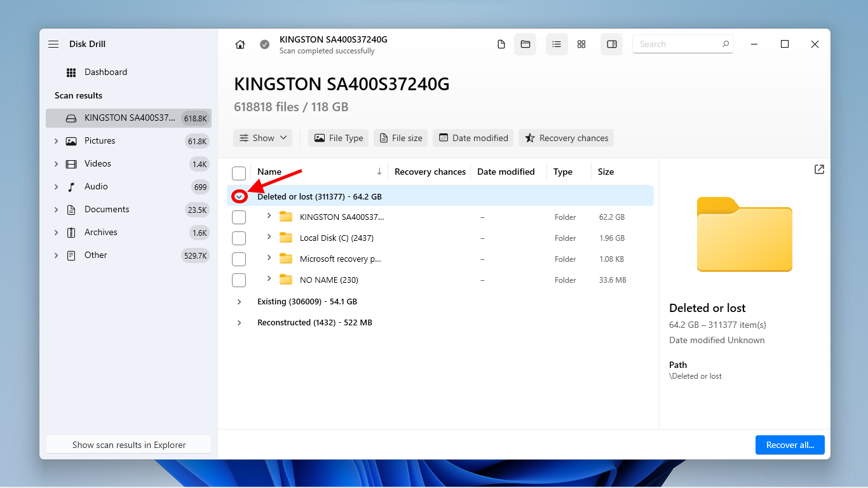Check the NO NAME (230) checkbox
This screenshot has width=868, height=488.
point(239,280)
